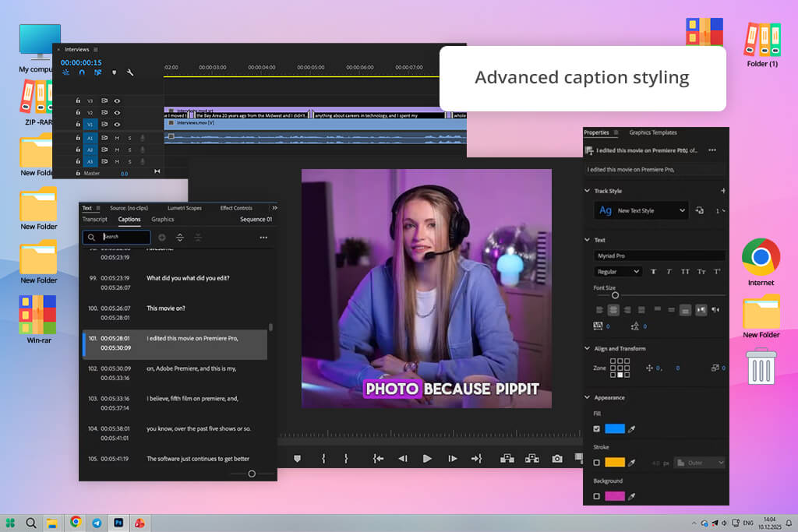Pick fill color with eyedropper
This screenshot has height=532, width=798.
point(631,428)
